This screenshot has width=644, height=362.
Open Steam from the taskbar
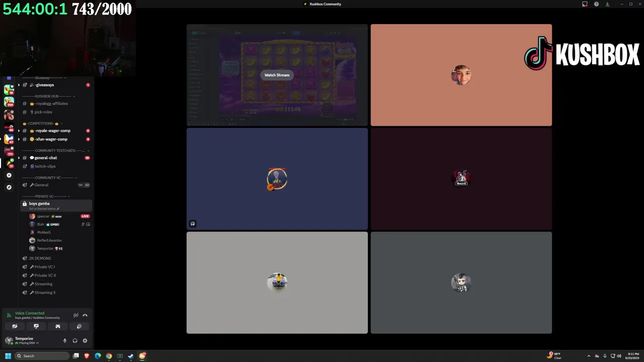131,356
